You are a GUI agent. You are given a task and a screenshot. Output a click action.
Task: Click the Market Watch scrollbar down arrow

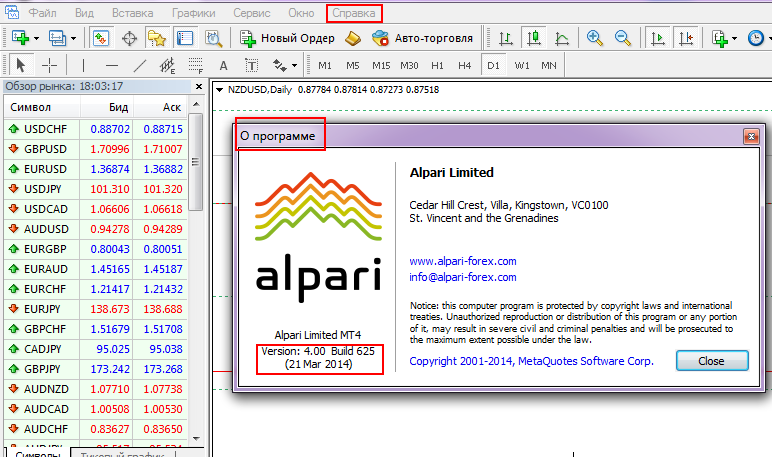click(x=196, y=438)
